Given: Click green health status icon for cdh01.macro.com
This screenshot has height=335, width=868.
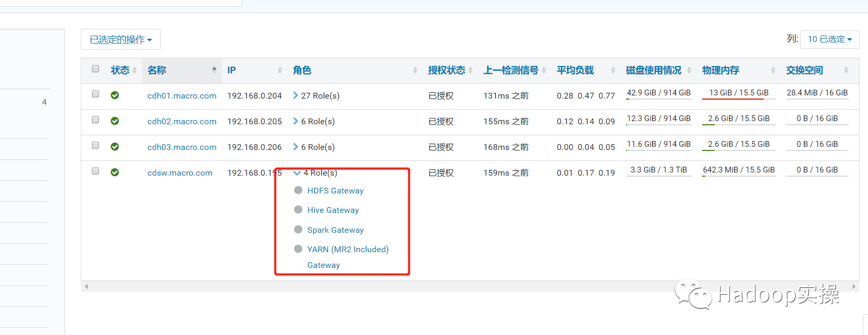Looking at the screenshot, I should 115,95.
